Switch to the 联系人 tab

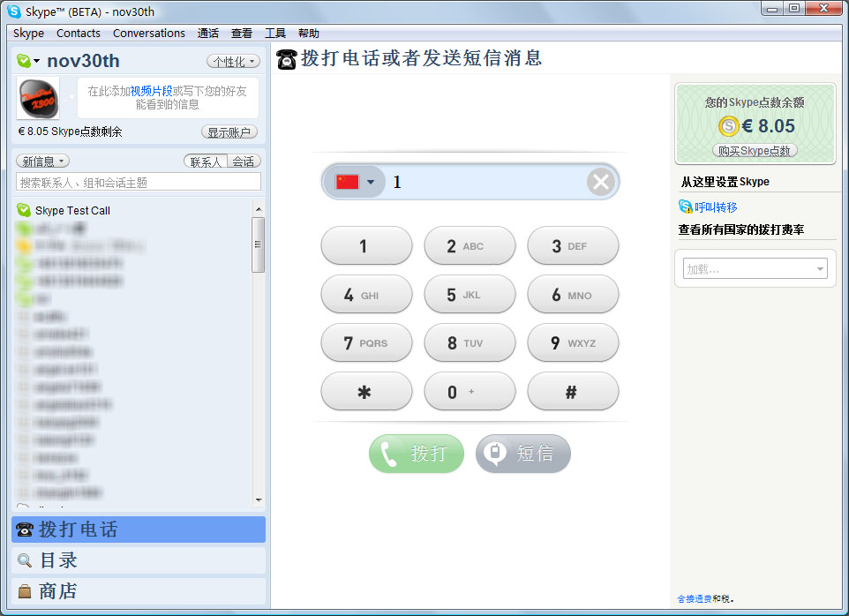[x=206, y=162]
